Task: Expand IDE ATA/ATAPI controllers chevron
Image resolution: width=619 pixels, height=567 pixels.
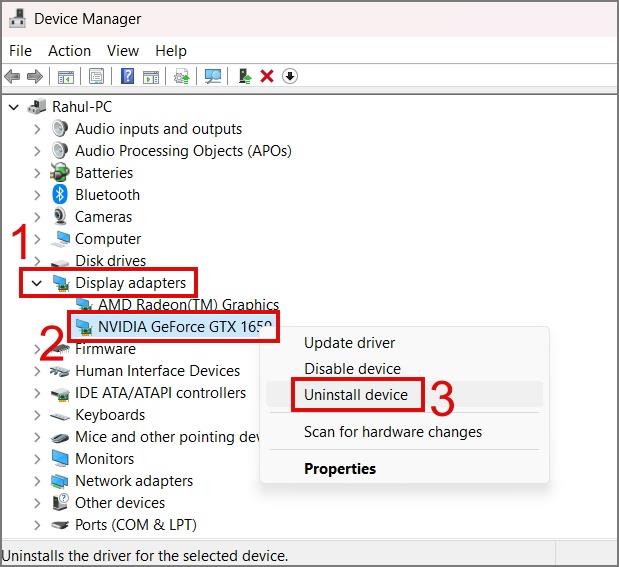Action: 37,393
